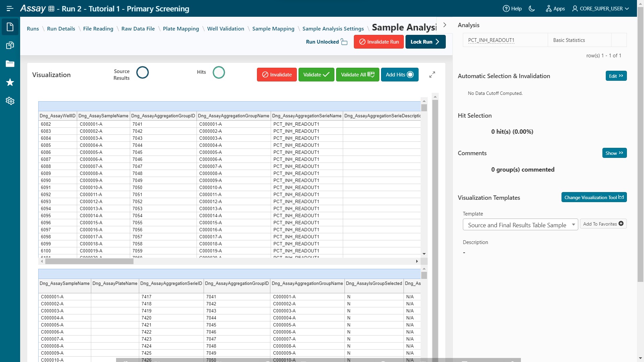Screen dimensions: 644x362
Task: Click Dng_AssayAggregationSerieName column header
Action: pos(307,116)
